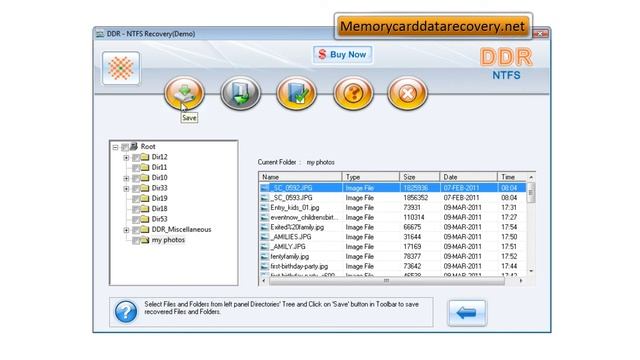The width and height of the screenshot is (640, 360).
Task: Click image icon beside _AMILIES.JPG
Action: point(265,237)
